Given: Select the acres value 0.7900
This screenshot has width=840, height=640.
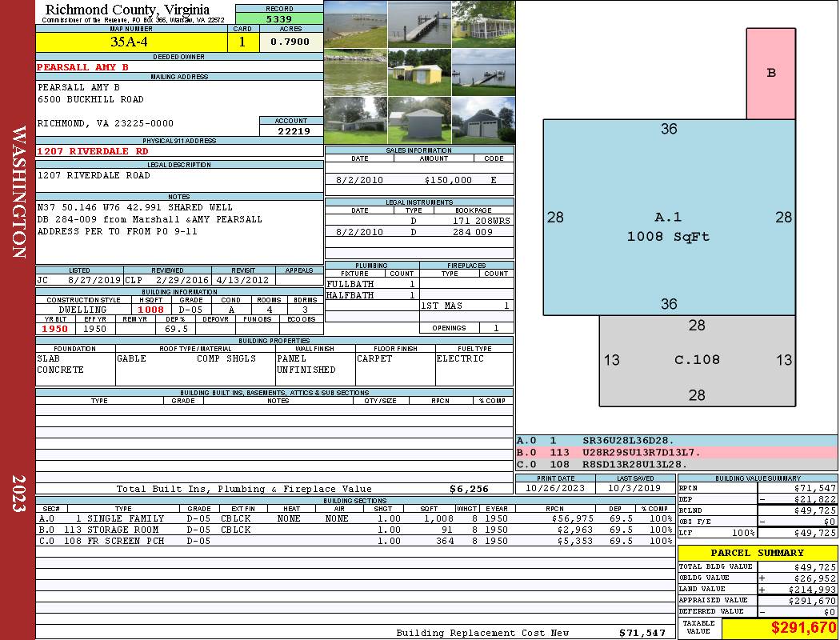Looking at the screenshot, I should click(x=290, y=42).
